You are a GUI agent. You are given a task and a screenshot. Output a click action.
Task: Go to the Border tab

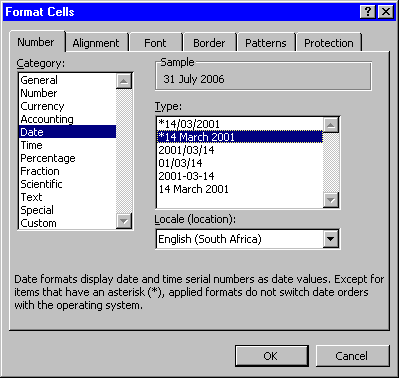point(209,43)
